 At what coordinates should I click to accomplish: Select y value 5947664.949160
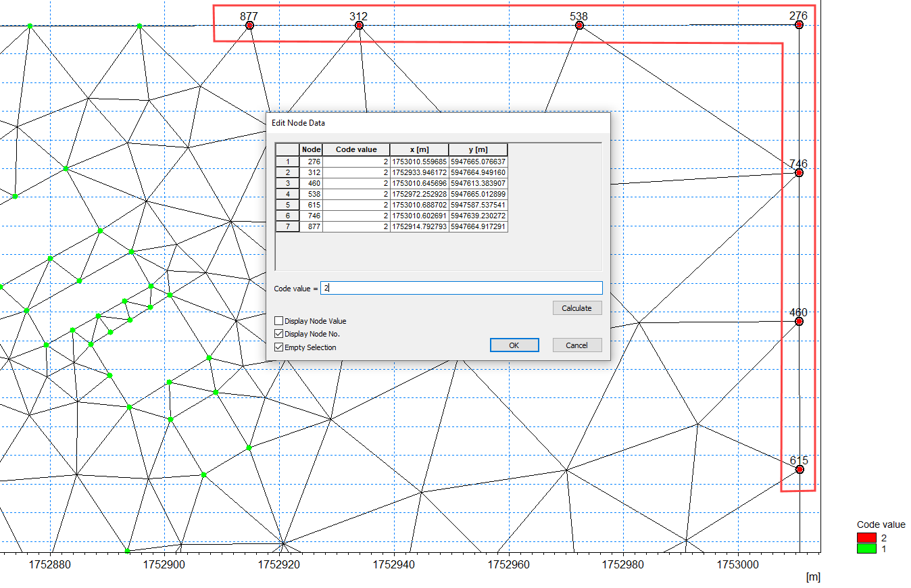(x=478, y=173)
